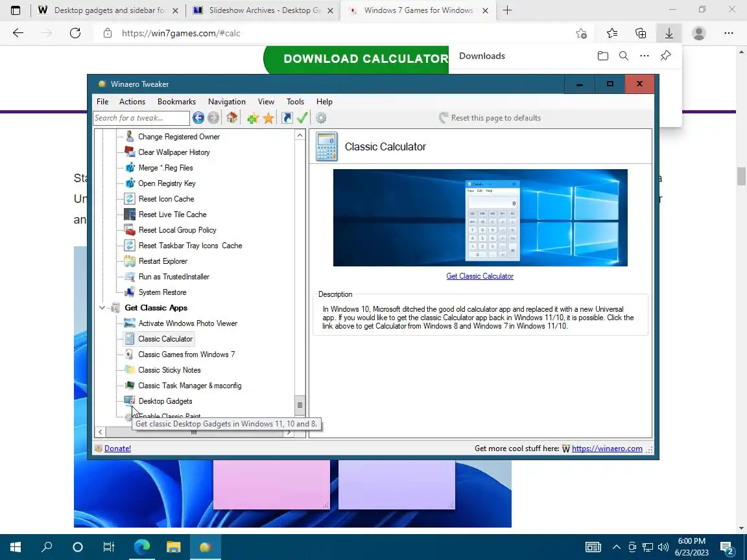Open the File menu in Winaero Tweaker
Viewport: 747px width, 560px height.
coord(102,101)
